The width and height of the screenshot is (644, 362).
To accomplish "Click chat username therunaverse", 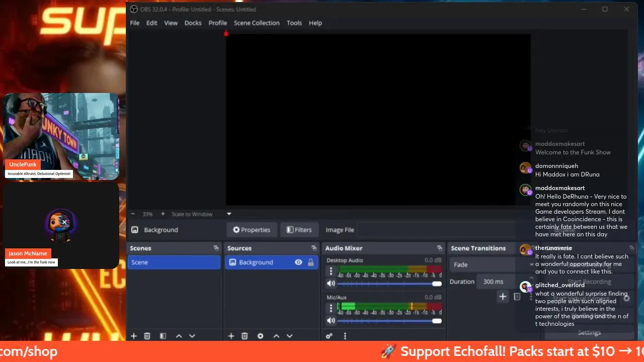I will tap(553, 248).
